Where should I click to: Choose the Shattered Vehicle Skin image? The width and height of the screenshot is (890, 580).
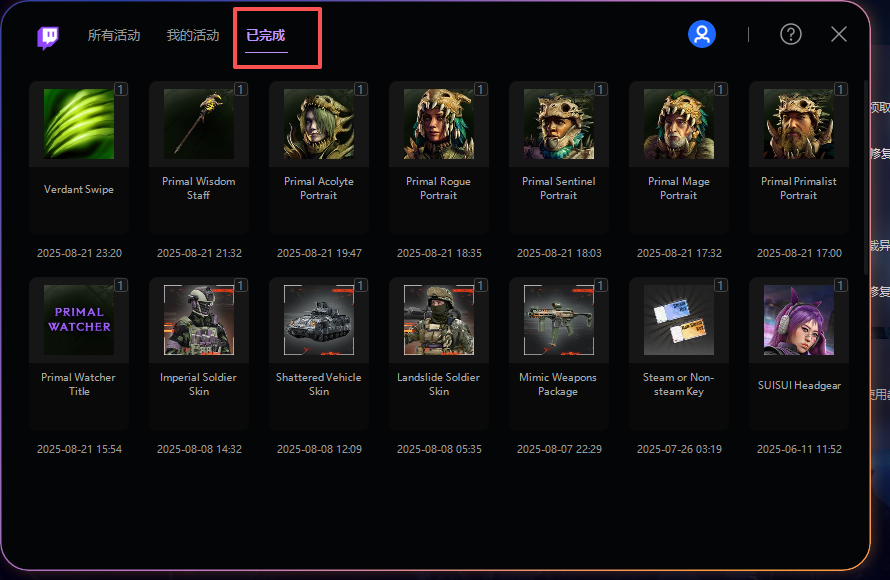pos(319,320)
